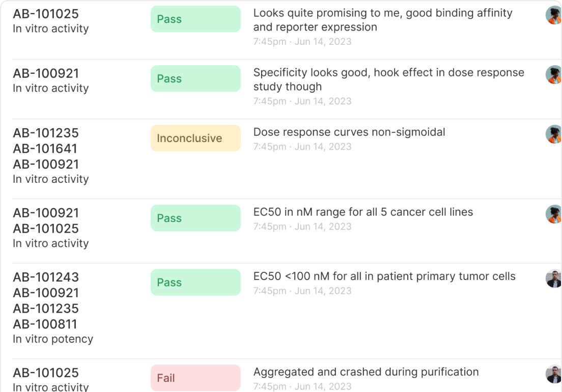Click Pass badge on 'Looks quite promising' row
The height and width of the screenshot is (392, 562).
(x=195, y=19)
